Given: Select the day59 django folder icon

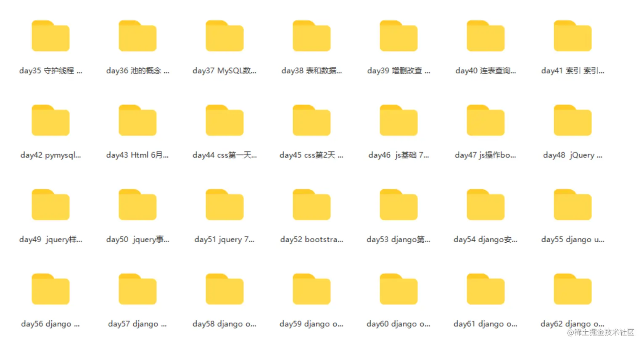Looking at the screenshot, I should pos(311,289).
